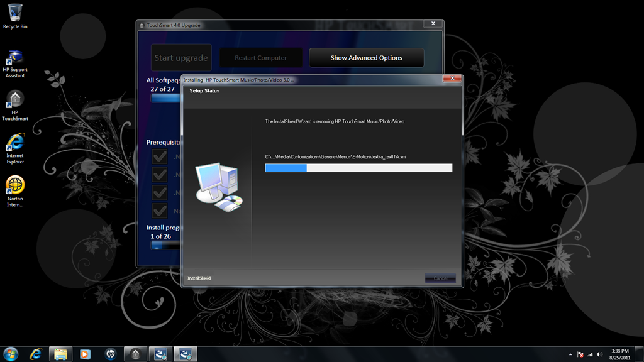The image size is (644, 362).
Task: Click the Install progress bar under 1 of 26
Action: [166, 245]
